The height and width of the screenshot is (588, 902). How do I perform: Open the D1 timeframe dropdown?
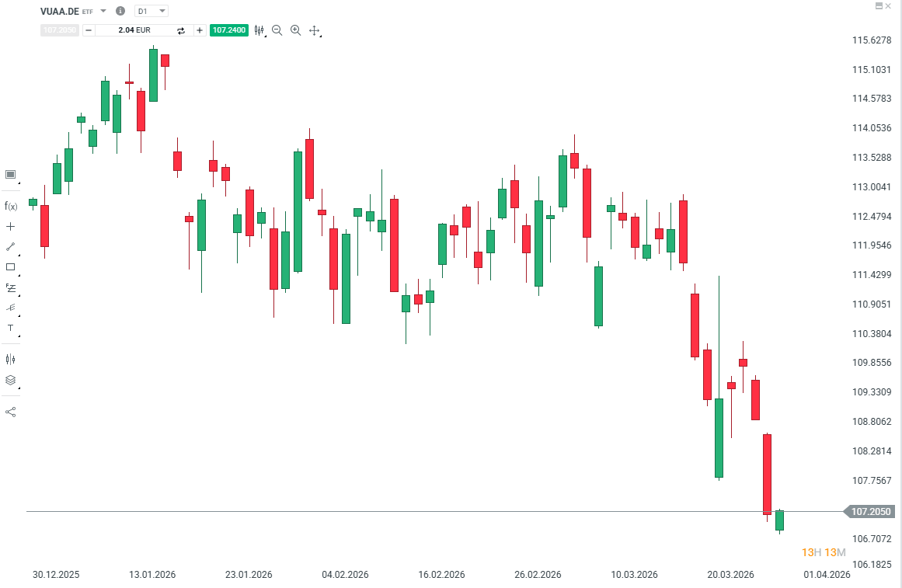(152, 11)
